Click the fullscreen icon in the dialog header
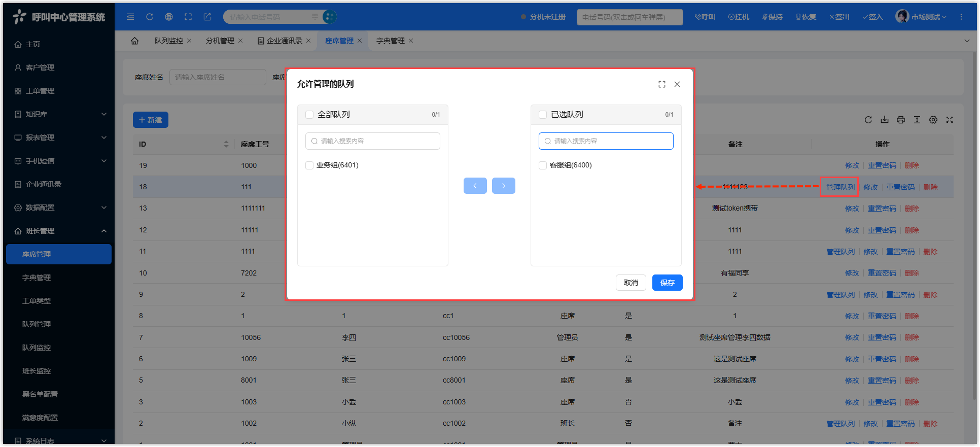 [x=661, y=84]
